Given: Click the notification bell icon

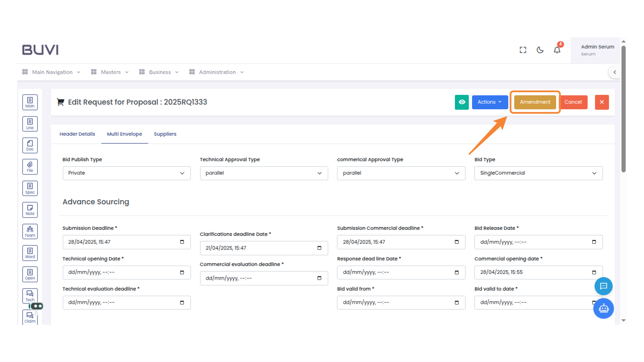Looking at the screenshot, I should [x=557, y=50].
